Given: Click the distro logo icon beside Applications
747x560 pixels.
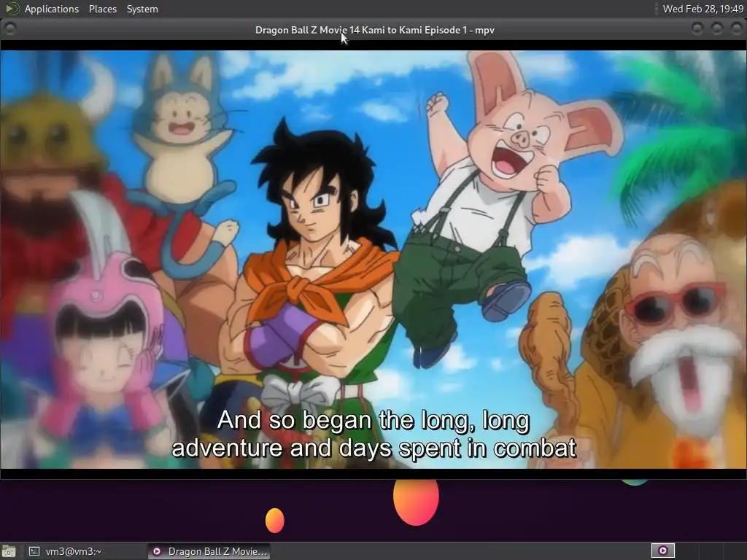Looking at the screenshot, I should (12, 9).
